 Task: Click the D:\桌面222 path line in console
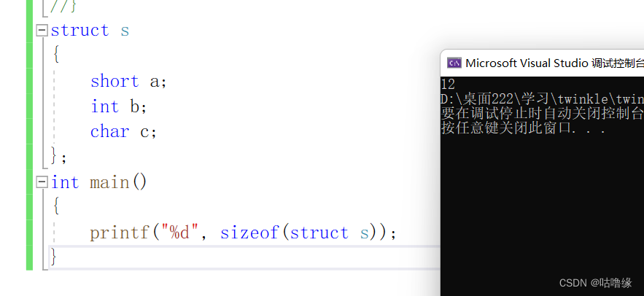coord(542,99)
